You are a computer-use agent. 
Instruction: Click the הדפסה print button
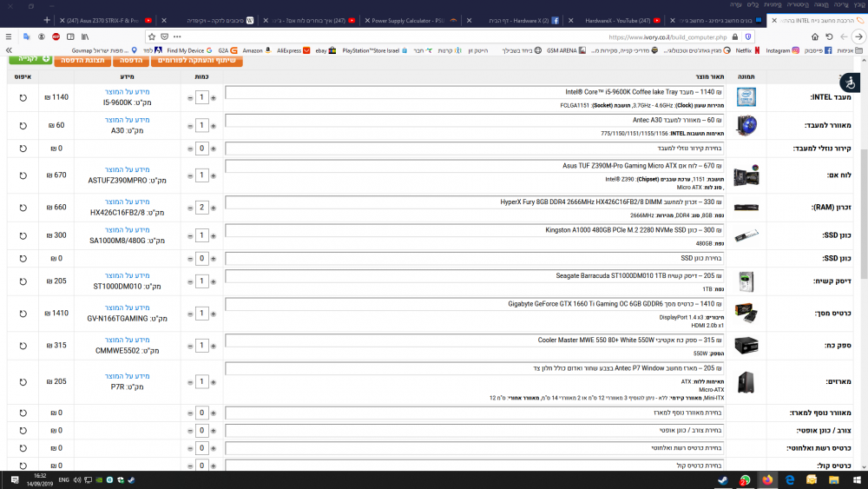[131, 60]
